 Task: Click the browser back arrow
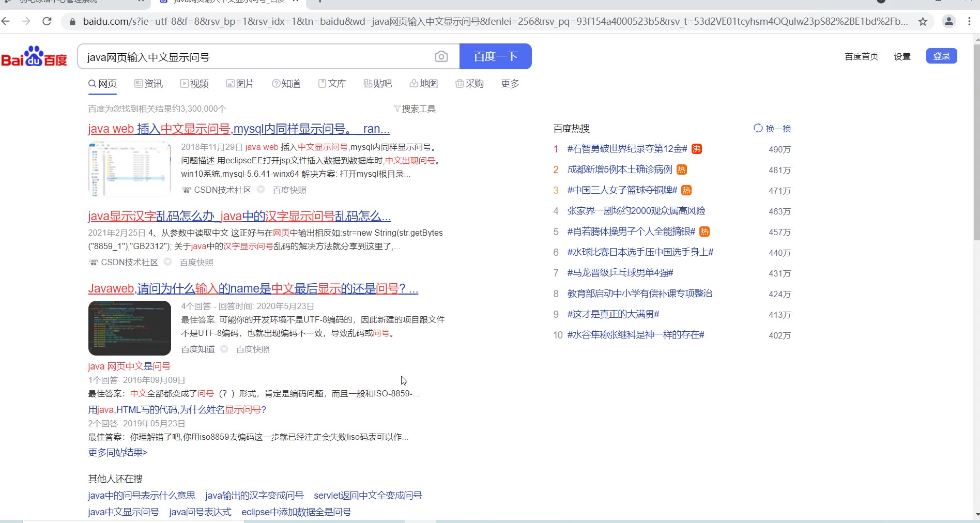coord(6,21)
